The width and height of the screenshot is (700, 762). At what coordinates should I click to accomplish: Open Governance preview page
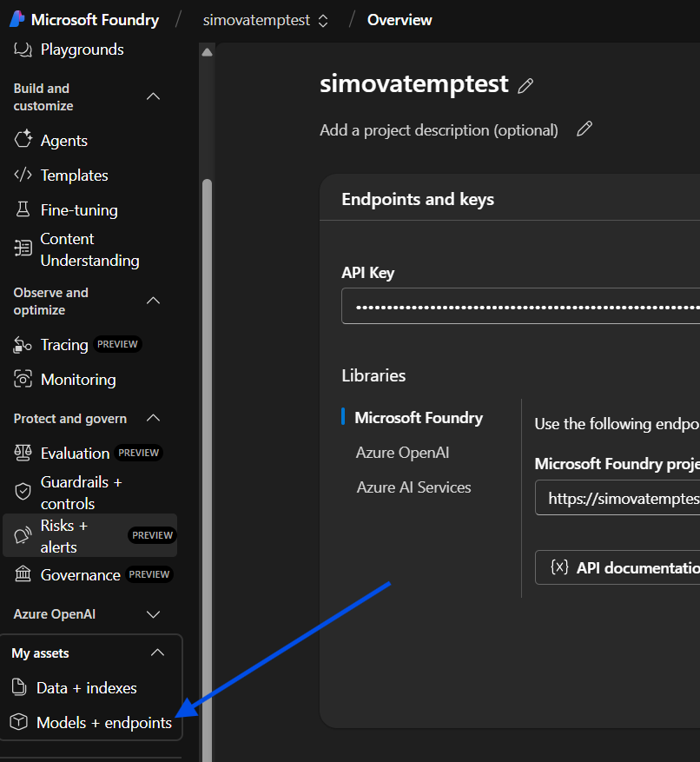(x=92, y=575)
